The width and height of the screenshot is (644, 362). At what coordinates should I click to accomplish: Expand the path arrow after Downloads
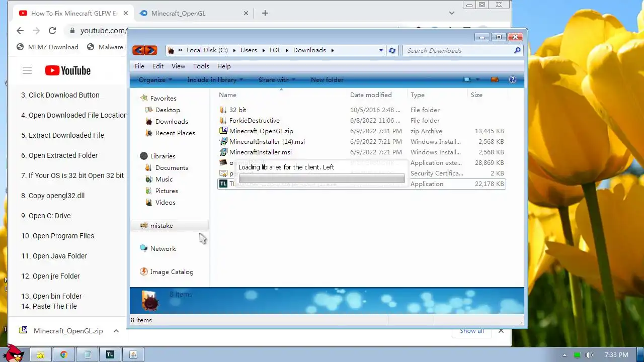pos(333,50)
